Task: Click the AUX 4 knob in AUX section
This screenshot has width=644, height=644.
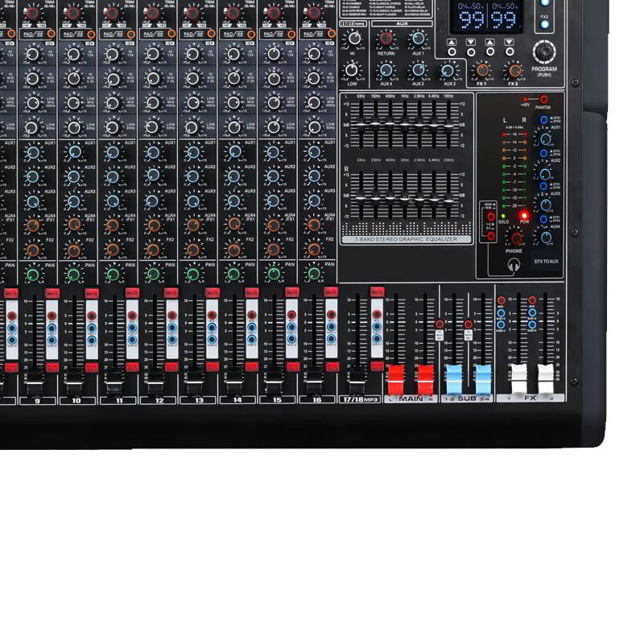Action: pos(386,70)
